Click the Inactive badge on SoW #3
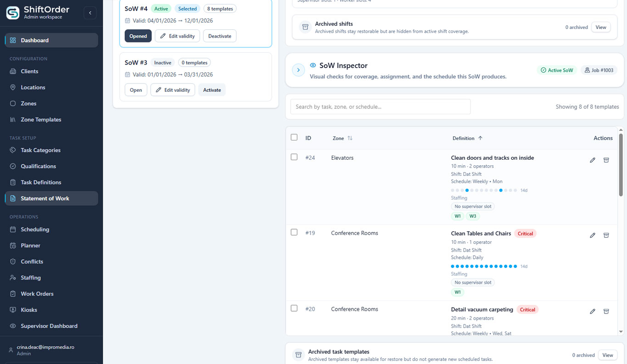Image resolution: width=627 pixels, height=364 pixels. pyautogui.click(x=162, y=62)
